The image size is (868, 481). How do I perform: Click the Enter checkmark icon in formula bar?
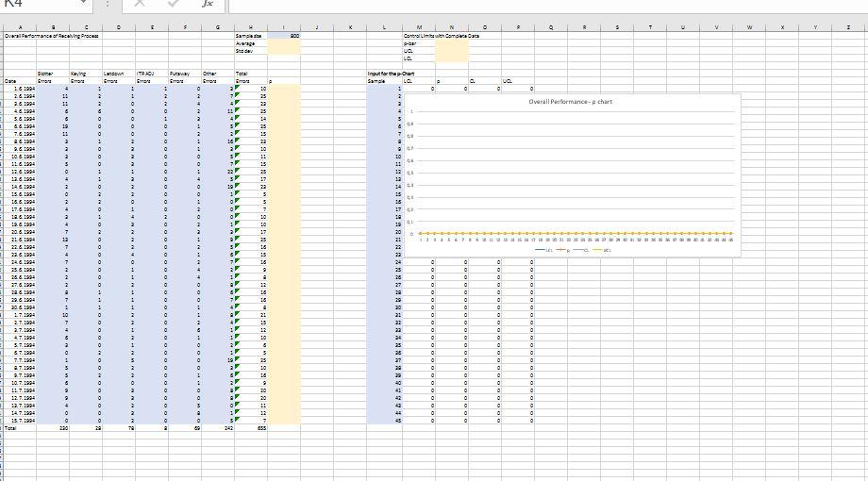tap(174, 4)
